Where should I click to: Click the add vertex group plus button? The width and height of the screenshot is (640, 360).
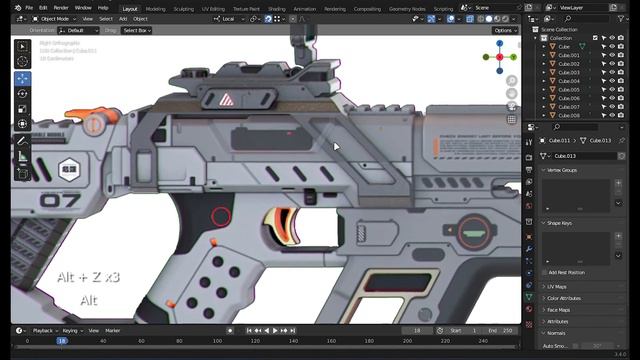[x=618, y=183]
